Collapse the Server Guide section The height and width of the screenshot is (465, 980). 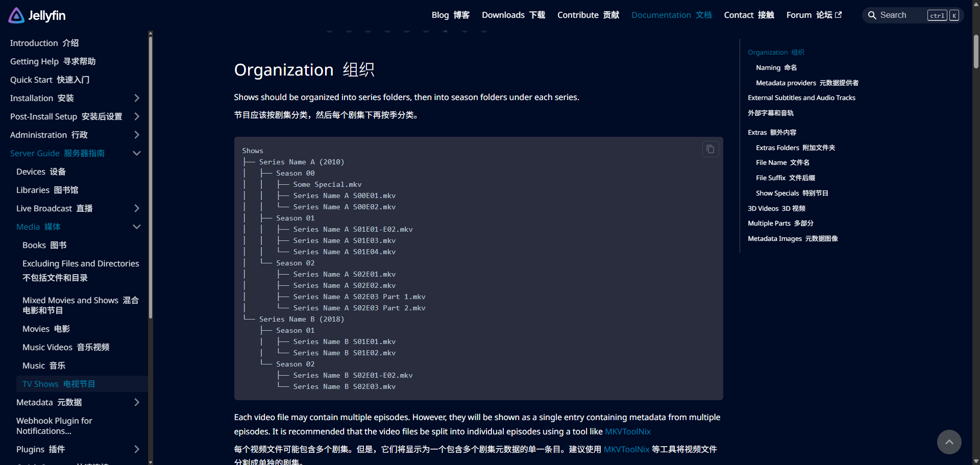click(136, 153)
